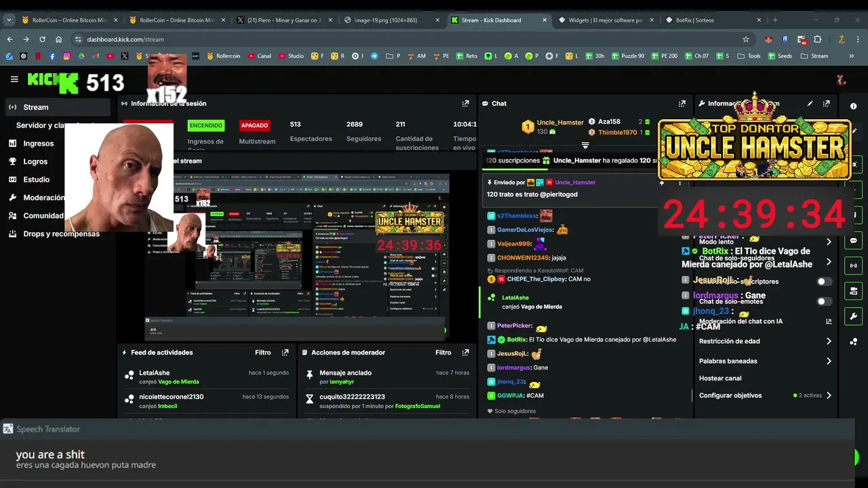Click Hostear canal option
The width and height of the screenshot is (868, 488).
click(720, 378)
